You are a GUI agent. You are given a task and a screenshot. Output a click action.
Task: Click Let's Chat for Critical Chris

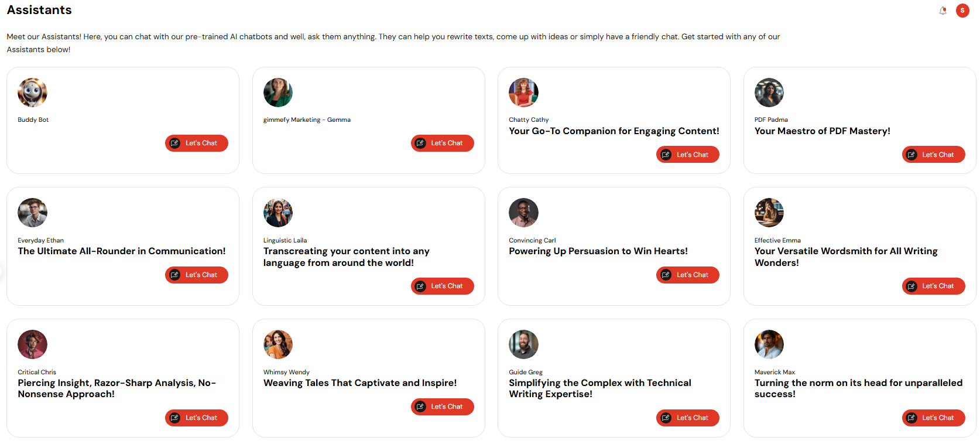pyautogui.click(x=197, y=418)
